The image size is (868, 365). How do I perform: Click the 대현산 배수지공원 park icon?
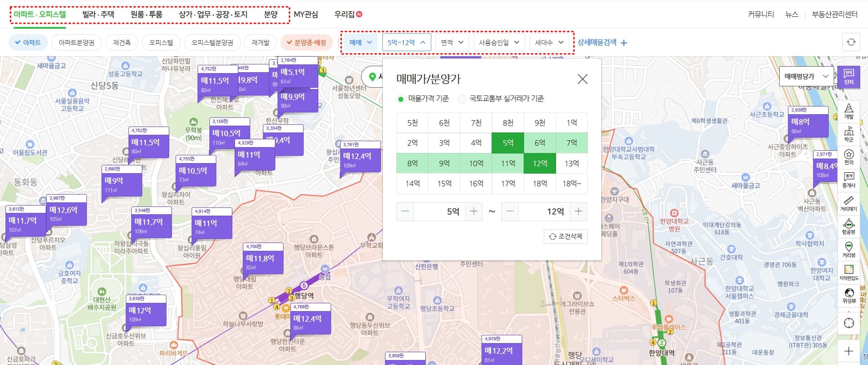pyautogui.click(x=102, y=291)
